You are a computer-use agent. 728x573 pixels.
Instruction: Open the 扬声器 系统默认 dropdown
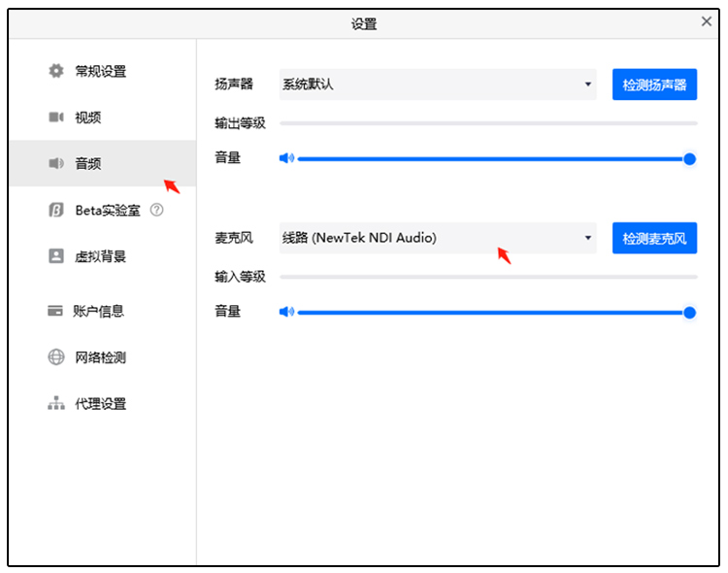[437, 84]
